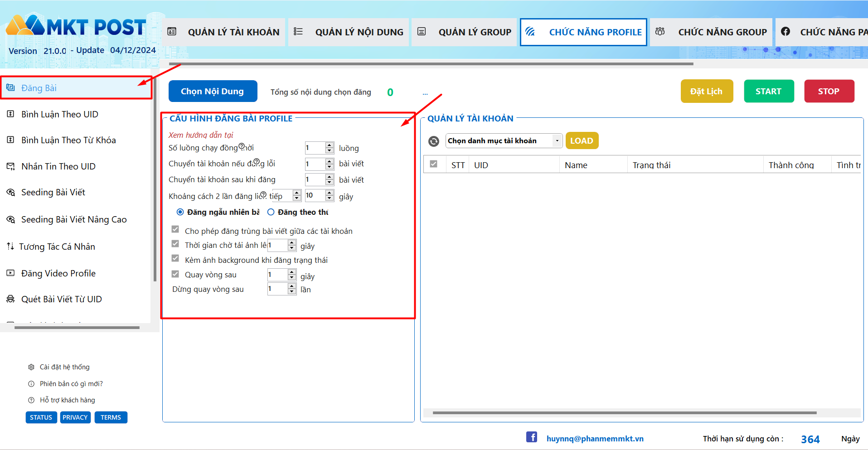868x450 pixels.
Task: Click the Chức Năng Profile tab icon
Action: pos(530,31)
